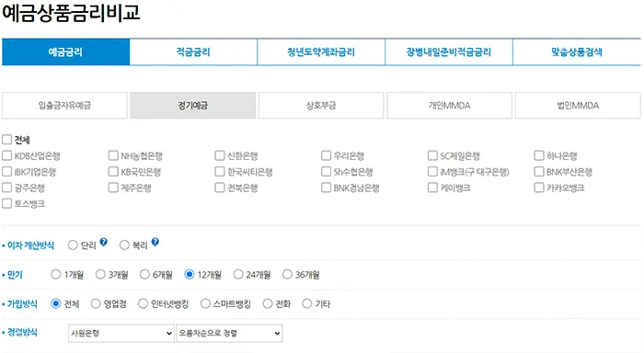Click the 예금상품금리비교 page heading
The image size is (644, 353).
tap(71, 12)
